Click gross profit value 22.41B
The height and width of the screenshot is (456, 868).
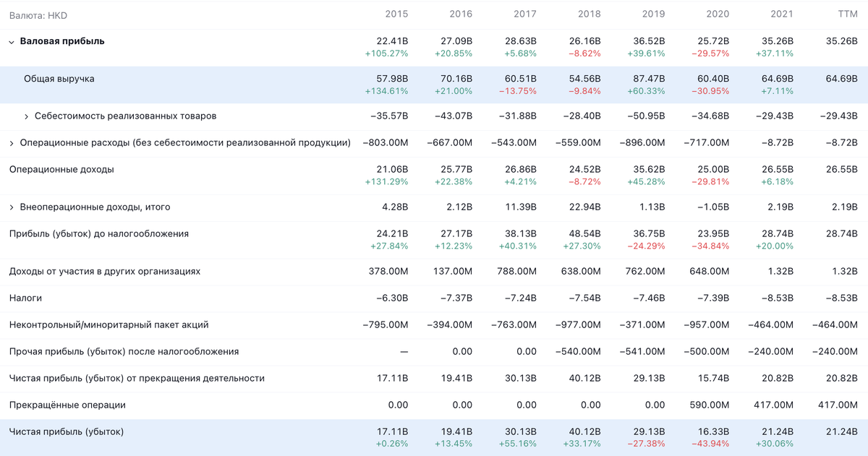pyautogui.click(x=392, y=41)
